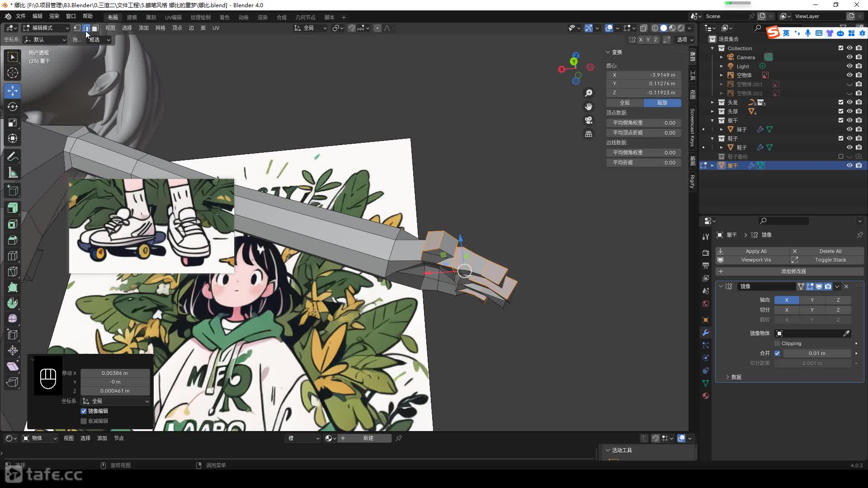Expand the 数据 section in mirror modifier
Screen dimensions: 868x488
point(736,377)
